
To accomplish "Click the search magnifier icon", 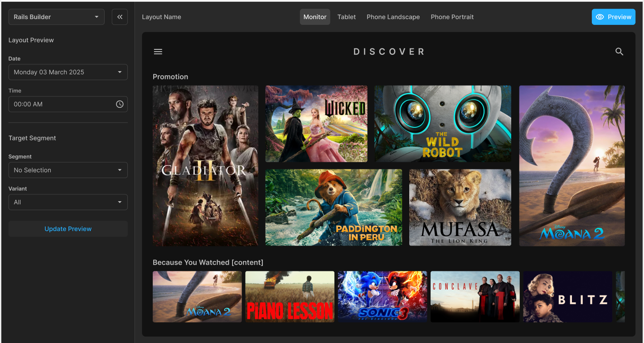I will pyautogui.click(x=620, y=52).
